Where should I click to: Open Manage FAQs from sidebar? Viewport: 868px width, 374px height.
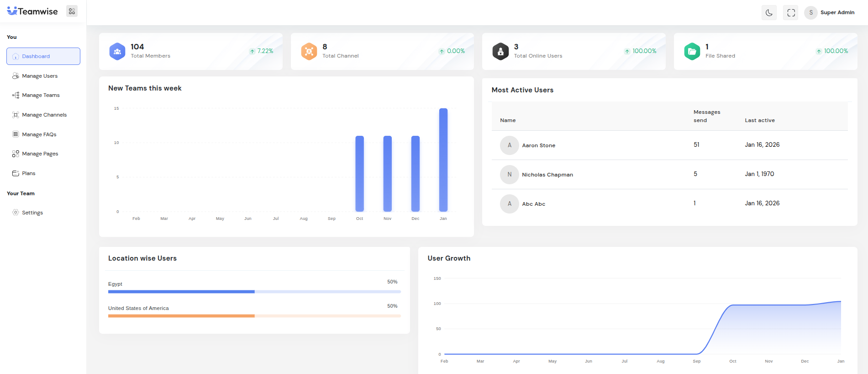point(39,134)
